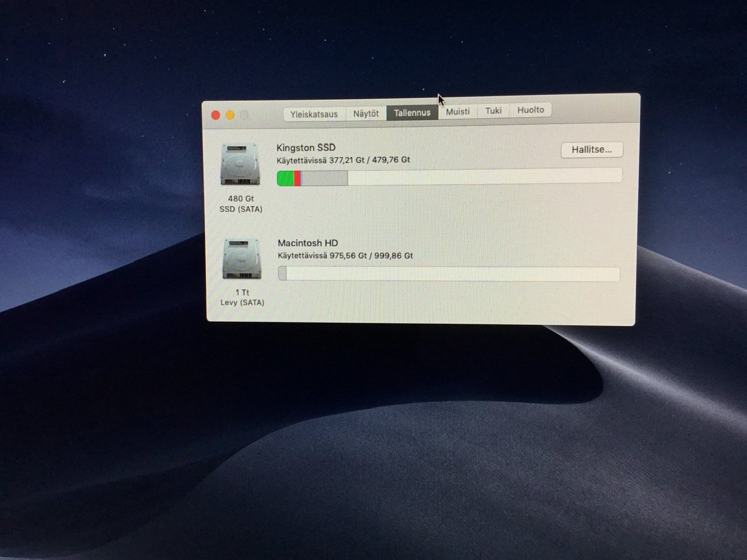
Task: Click the '480 Gt' capacity label
Action: click(x=241, y=199)
